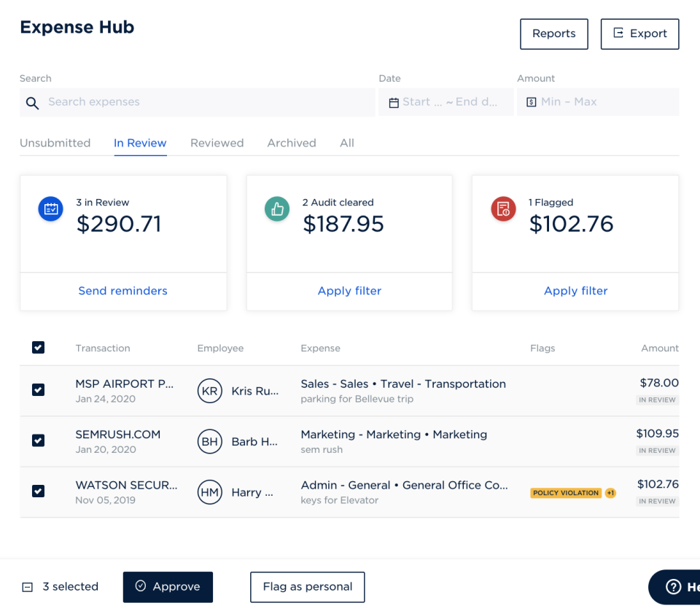The width and height of the screenshot is (700, 611).
Task: Click the green thumbs-up Audit cleared icon
Action: [277, 209]
